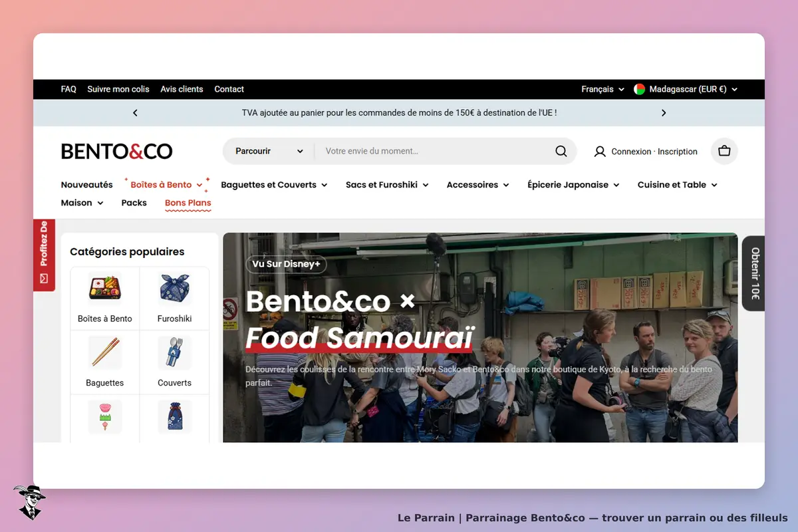This screenshot has height=532, width=798.
Task: Open the Baguettes chopsticks category image
Action: click(105, 352)
